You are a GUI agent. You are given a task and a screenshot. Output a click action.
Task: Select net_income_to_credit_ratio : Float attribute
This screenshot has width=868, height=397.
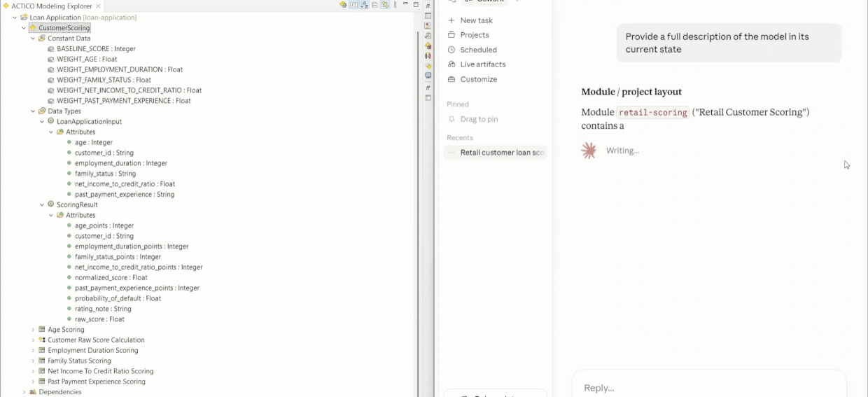(x=125, y=184)
